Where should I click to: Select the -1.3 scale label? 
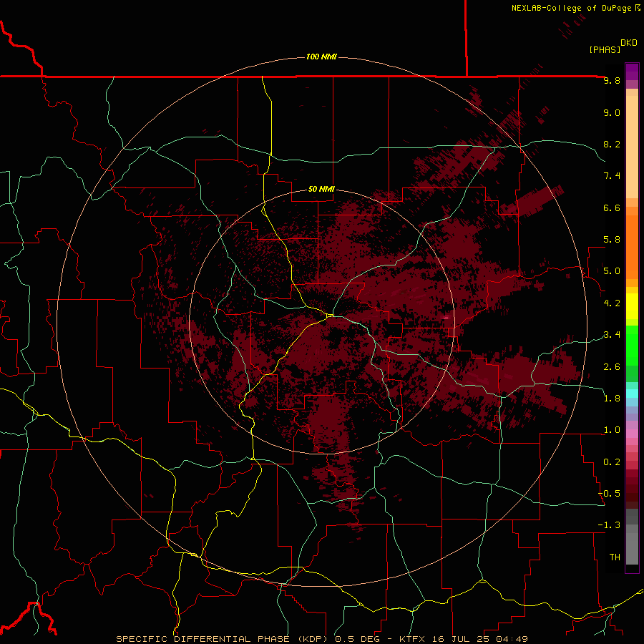609,525
